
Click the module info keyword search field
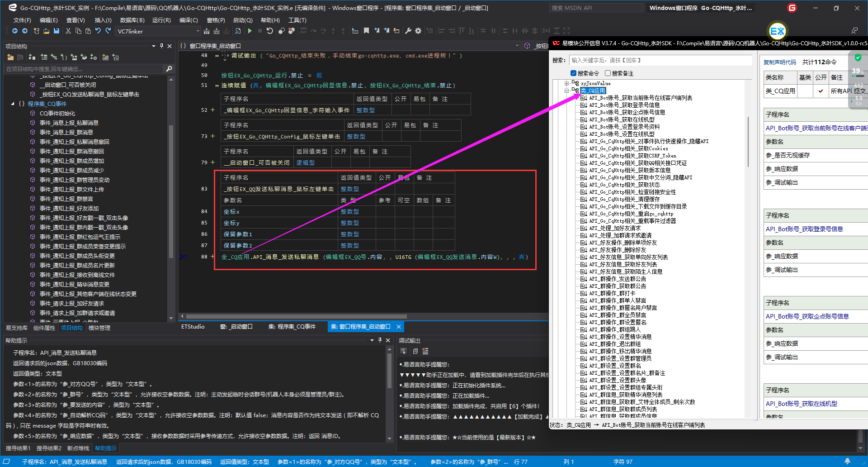(660, 60)
